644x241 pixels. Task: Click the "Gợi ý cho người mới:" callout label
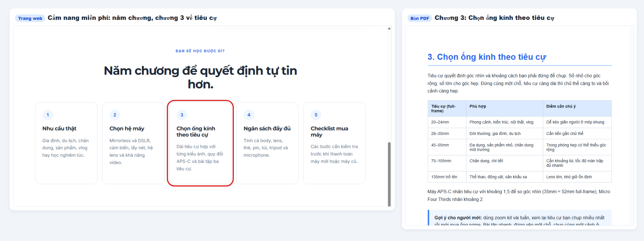(458, 218)
